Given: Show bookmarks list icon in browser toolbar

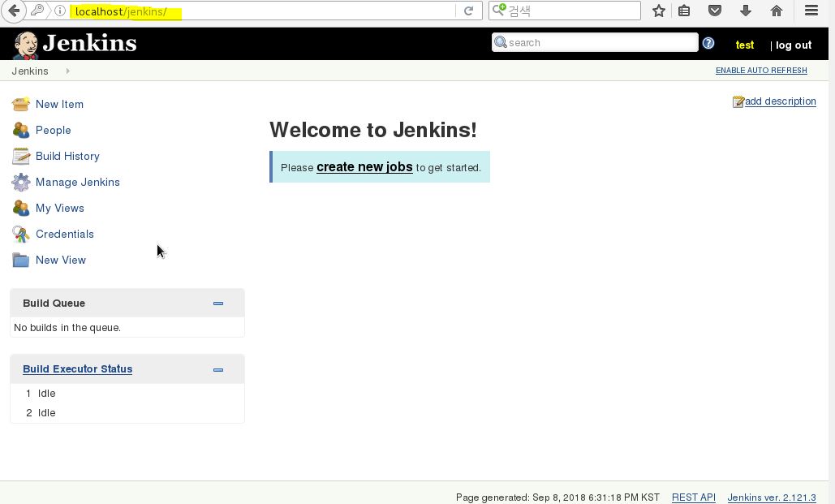Looking at the screenshot, I should pyautogui.click(x=684, y=11).
